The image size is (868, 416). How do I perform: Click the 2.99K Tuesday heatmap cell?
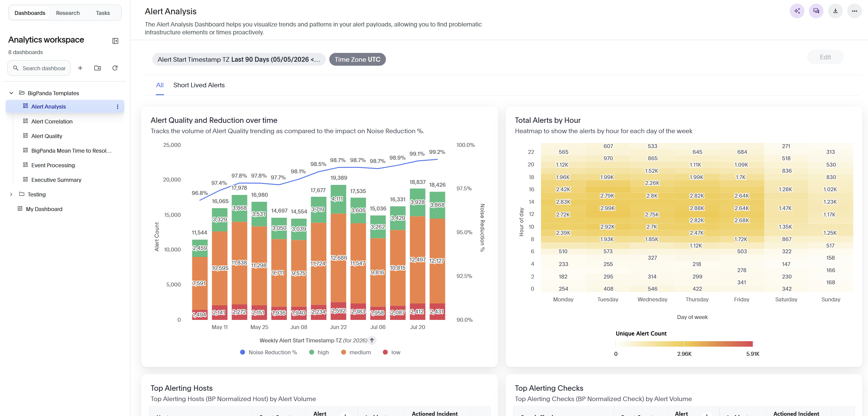[607, 208]
